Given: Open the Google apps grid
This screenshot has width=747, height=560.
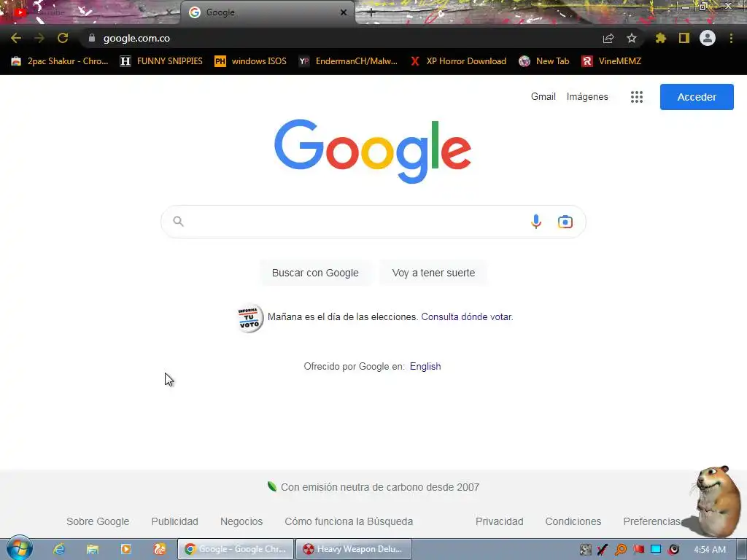Looking at the screenshot, I should (637, 97).
